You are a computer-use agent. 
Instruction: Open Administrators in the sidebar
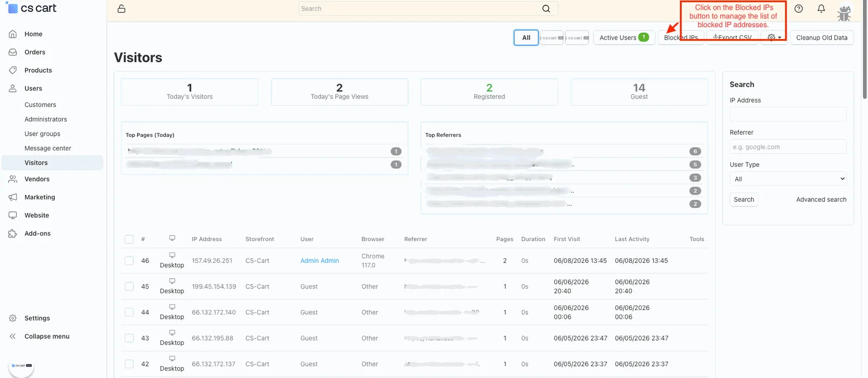coord(46,119)
